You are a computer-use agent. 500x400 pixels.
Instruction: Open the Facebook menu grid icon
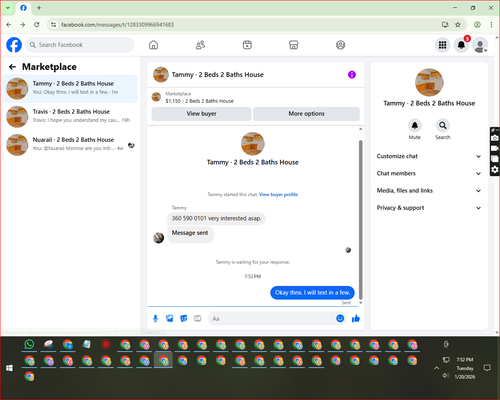(442, 45)
